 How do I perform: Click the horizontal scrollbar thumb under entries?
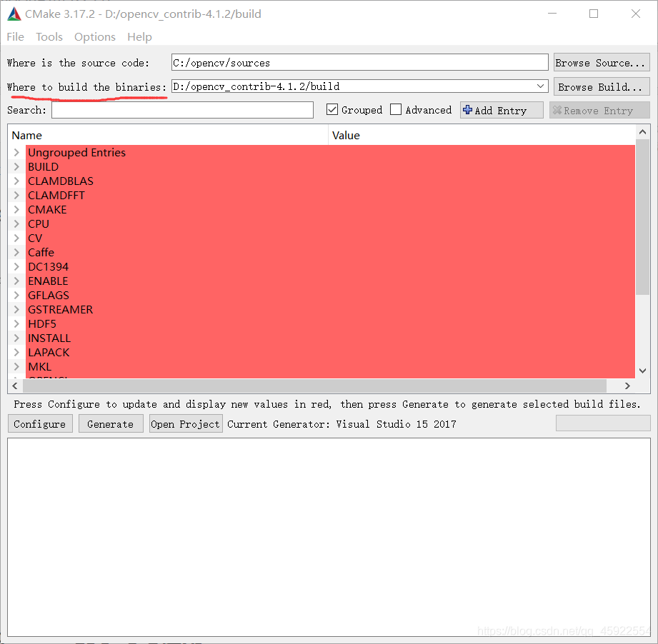point(315,386)
